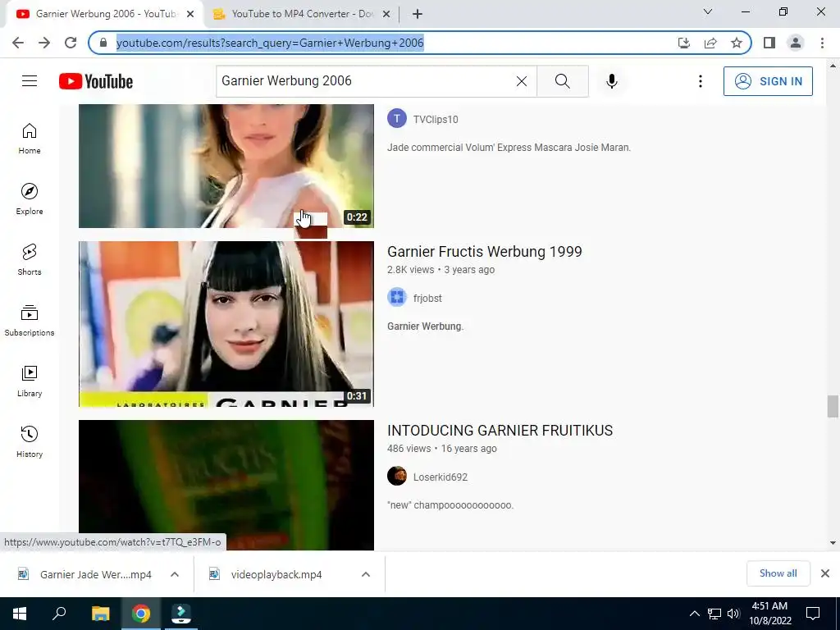Close the YouTube to MP4 Converter tab
The width and height of the screenshot is (840, 630).
(386, 15)
